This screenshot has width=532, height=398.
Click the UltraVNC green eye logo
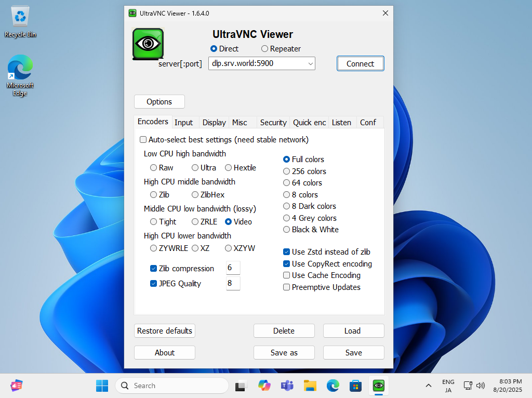(148, 44)
